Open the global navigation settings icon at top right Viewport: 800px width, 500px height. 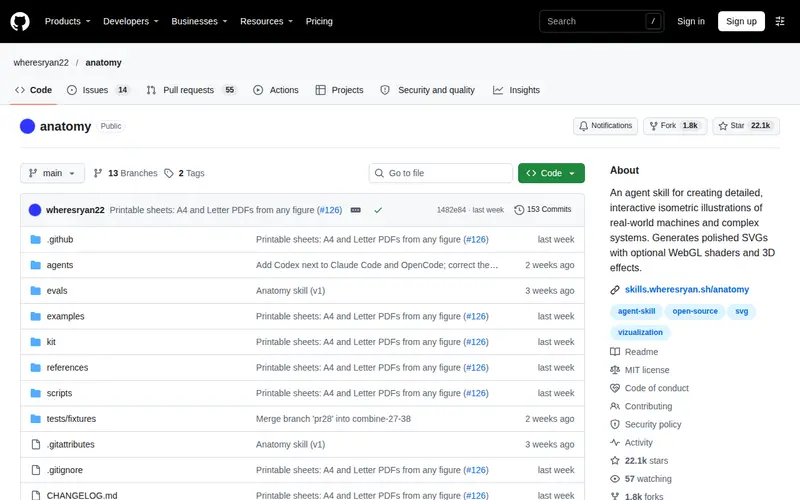click(780, 21)
